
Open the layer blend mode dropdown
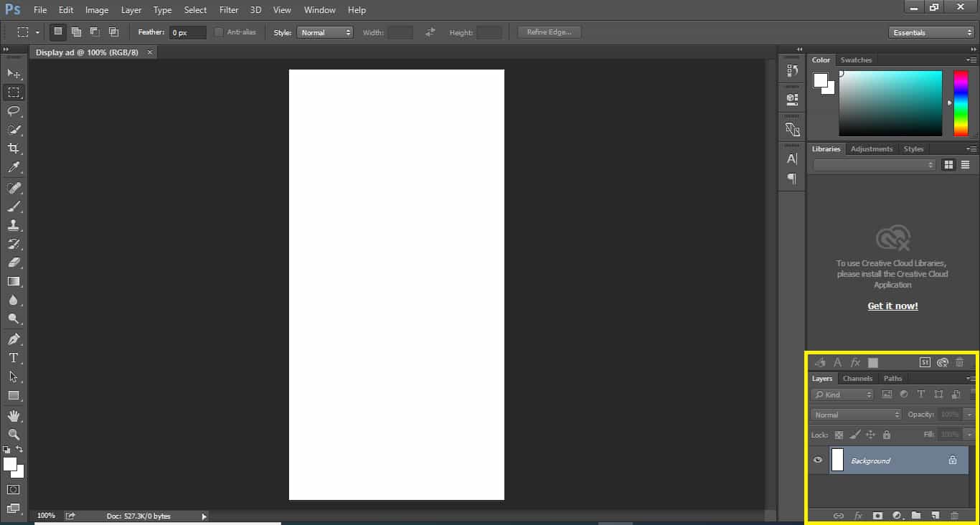[x=856, y=415]
